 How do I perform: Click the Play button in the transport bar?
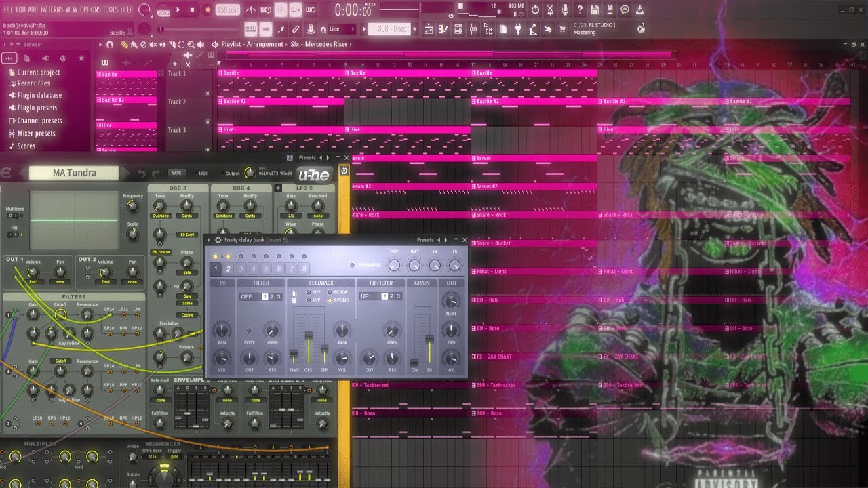tap(178, 9)
